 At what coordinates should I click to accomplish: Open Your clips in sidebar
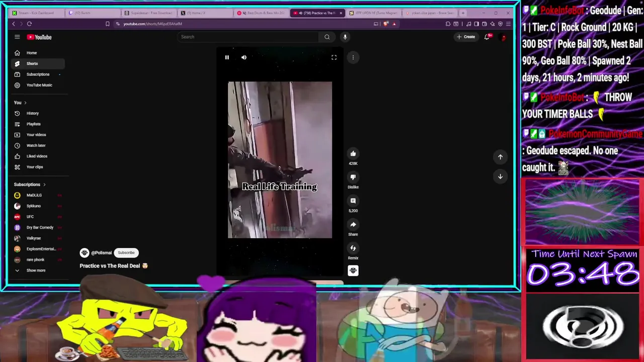pyautogui.click(x=38, y=167)
